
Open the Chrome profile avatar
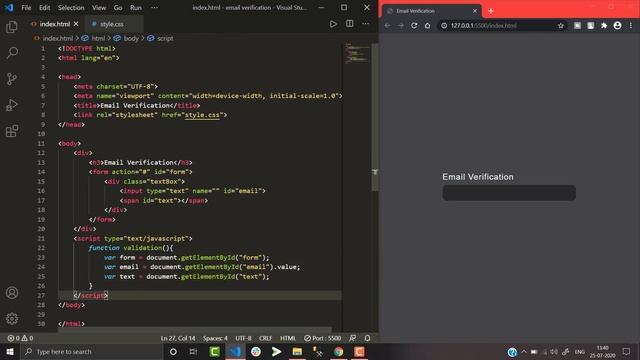[x=618, y=25]
